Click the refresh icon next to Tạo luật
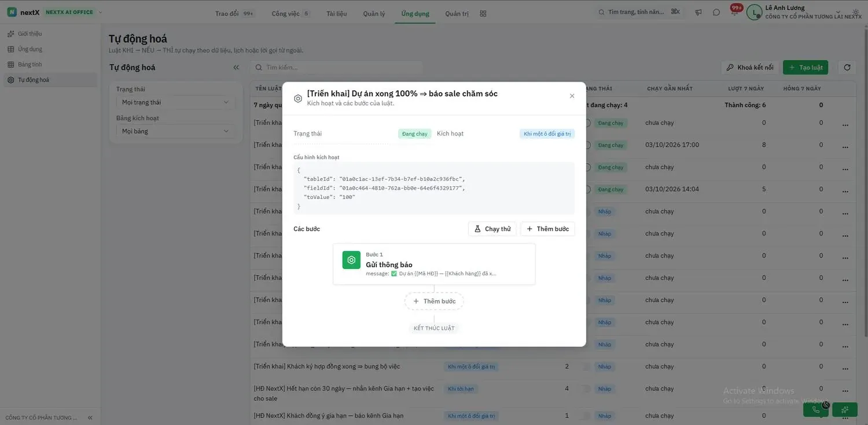 click(847, 68)
